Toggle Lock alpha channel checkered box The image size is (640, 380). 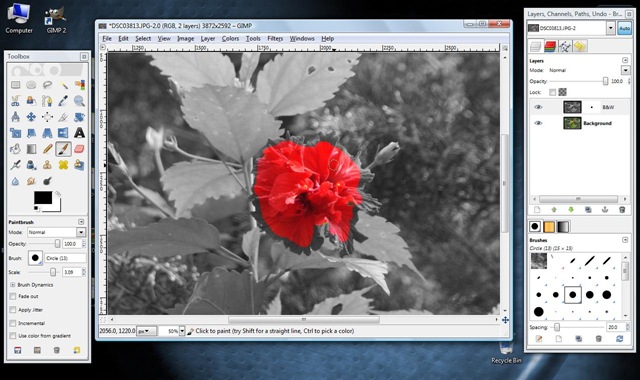point(562,92)
